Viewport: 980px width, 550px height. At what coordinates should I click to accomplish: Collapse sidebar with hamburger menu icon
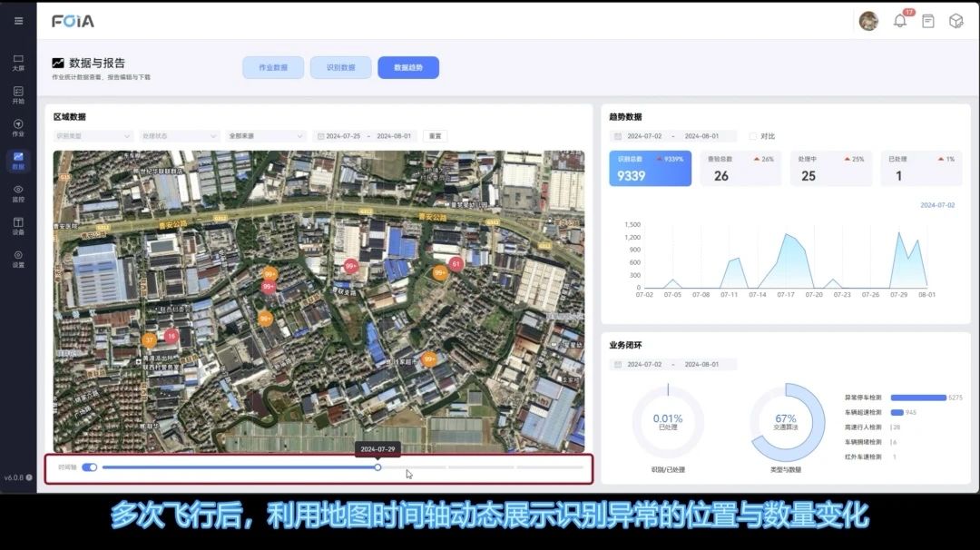18,21
